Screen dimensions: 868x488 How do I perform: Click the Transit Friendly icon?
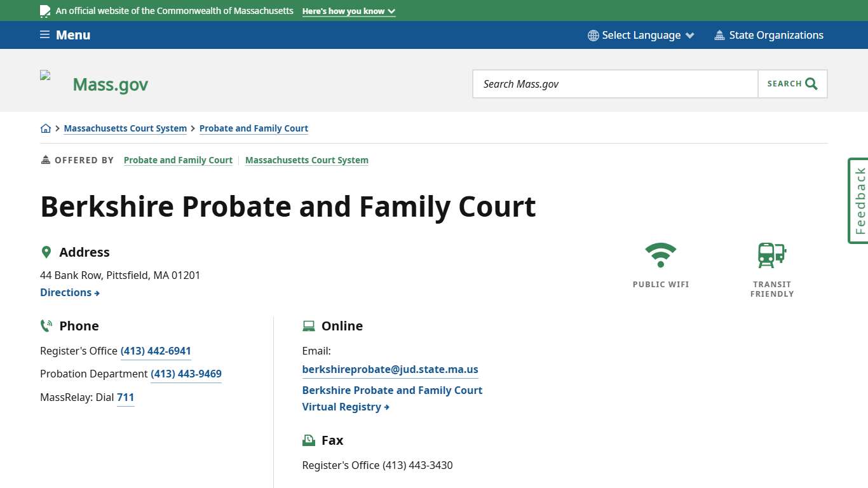771,255
